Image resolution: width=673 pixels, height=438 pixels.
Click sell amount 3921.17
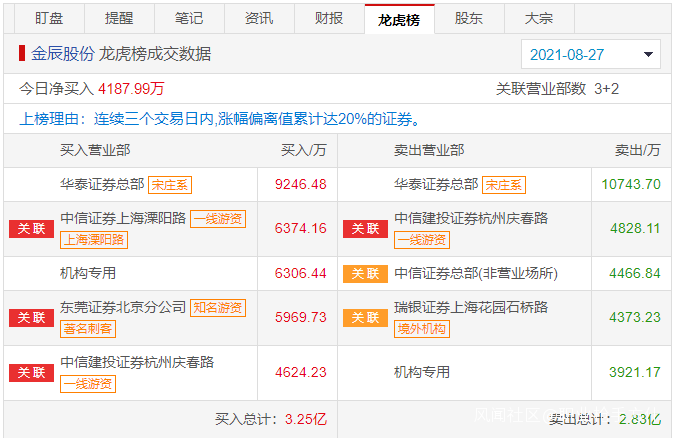(635, 372)
